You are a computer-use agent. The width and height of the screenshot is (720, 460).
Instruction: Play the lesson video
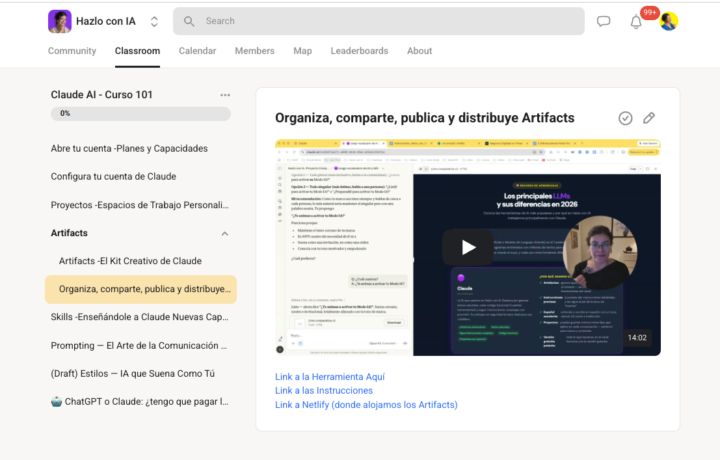point(468,247)
